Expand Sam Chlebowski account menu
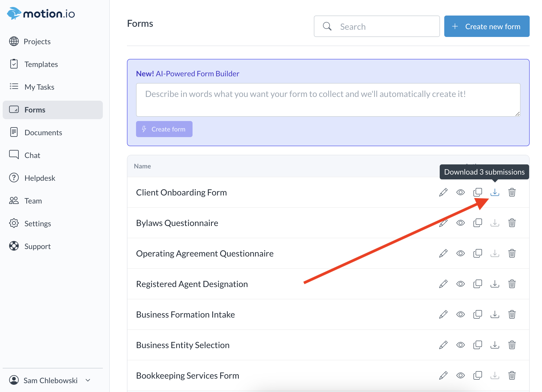 pyautogui.click(x=50, y=380)
